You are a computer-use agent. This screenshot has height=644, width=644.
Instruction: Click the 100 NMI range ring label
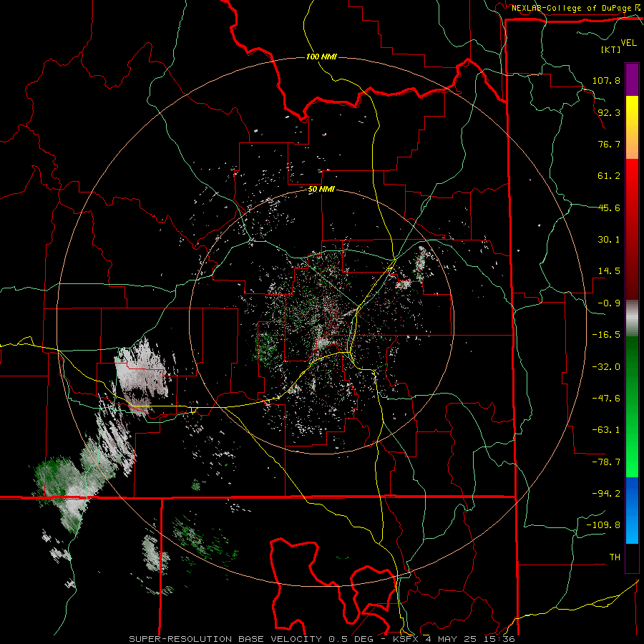321,57
